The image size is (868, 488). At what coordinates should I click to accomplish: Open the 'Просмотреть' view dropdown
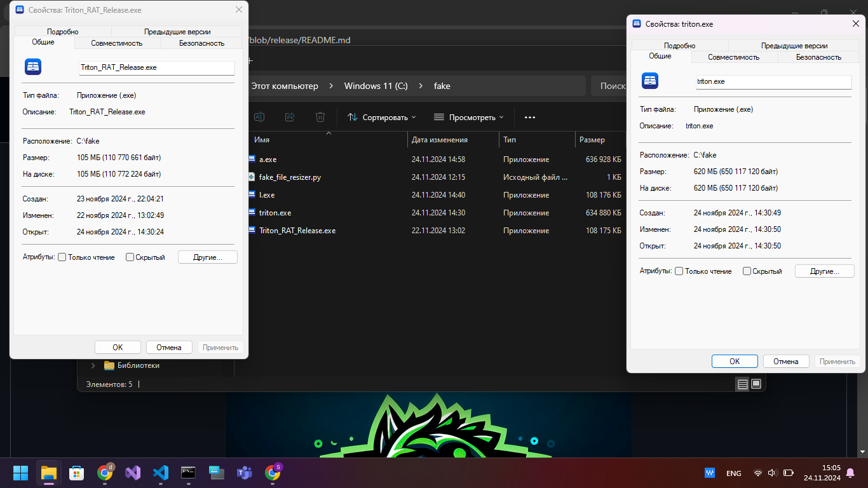pyautogui.click(x=468, y=118)
